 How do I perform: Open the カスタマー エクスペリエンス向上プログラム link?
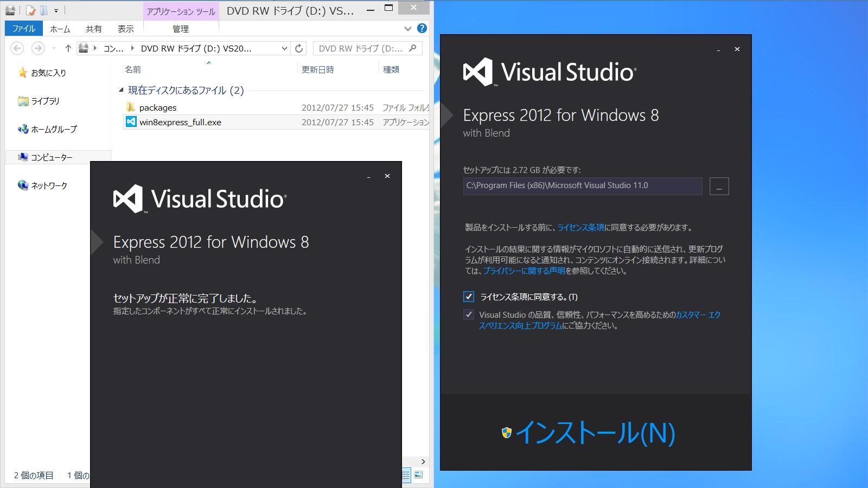point(599,320)
